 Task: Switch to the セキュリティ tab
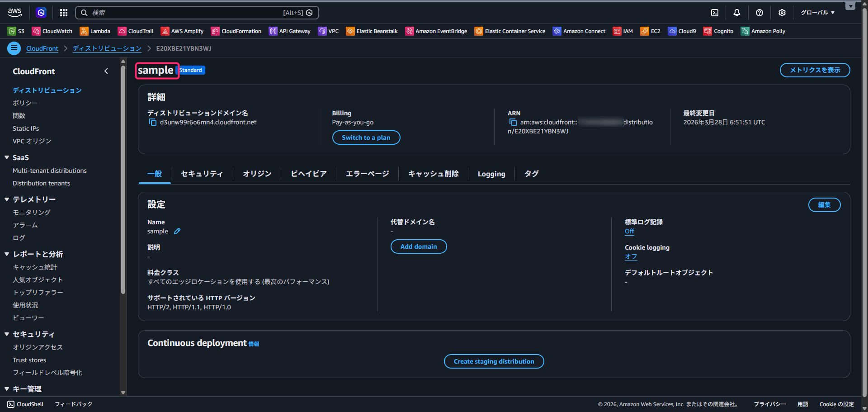click(202, 174)
